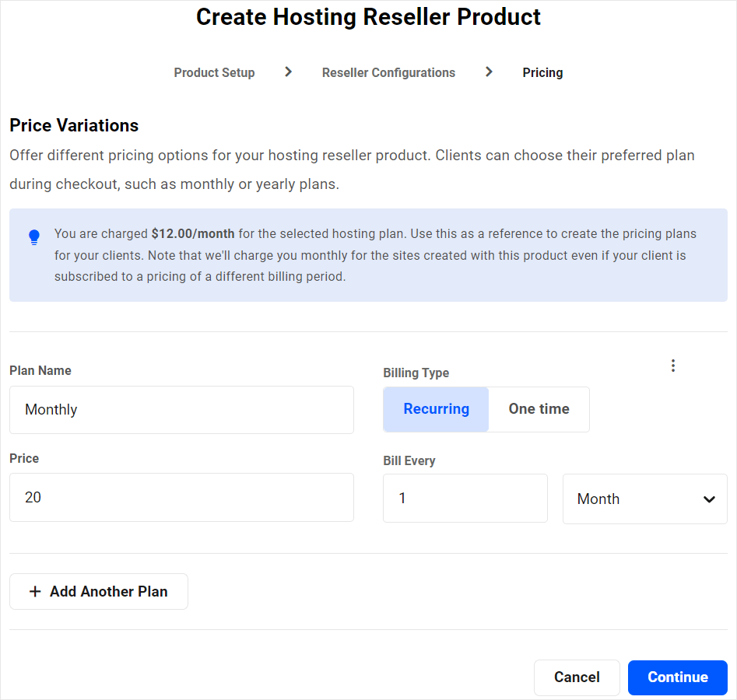This screenshot has height=700, width=737.
Task: Select the Price field showing 20
Action: (x=181, y=498)
